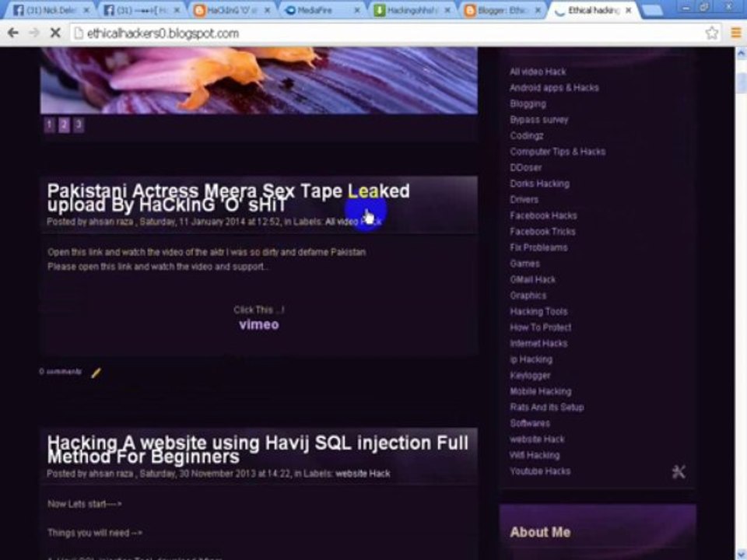Open the Chrome menu hamburger icon
This screenshot has height=560, width=747.
click(736, 33)
